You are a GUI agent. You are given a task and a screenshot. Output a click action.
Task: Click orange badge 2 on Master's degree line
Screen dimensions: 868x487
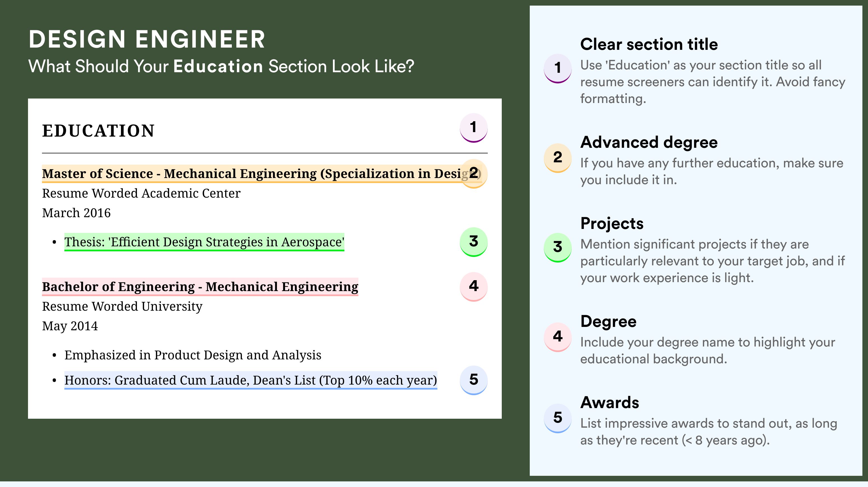[x=473, y=174]
